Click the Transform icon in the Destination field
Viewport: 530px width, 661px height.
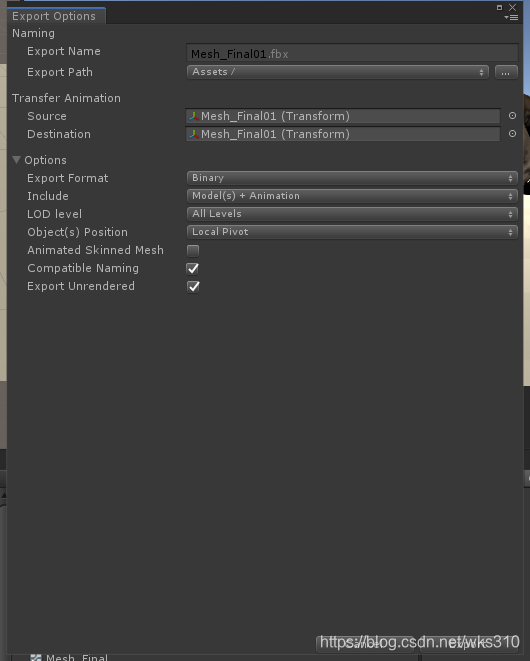[194, 134]
